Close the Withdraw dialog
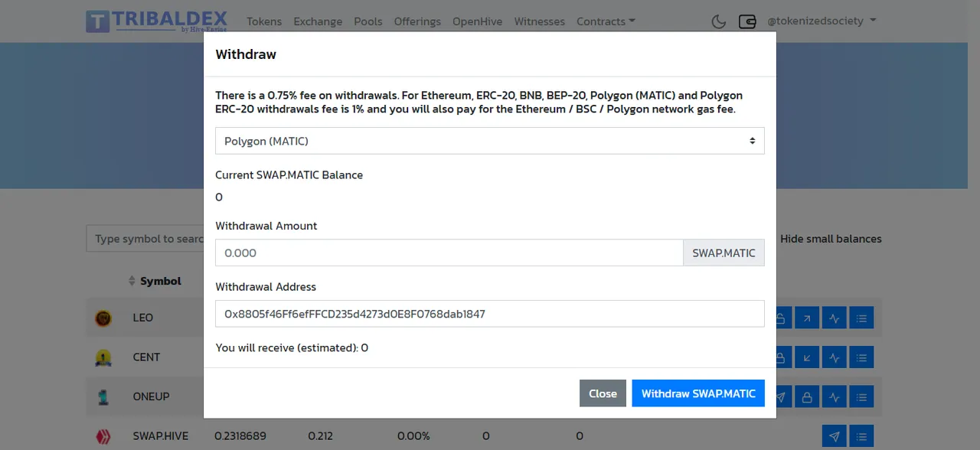This screenshot has height=450, width=980. [603, 393]
